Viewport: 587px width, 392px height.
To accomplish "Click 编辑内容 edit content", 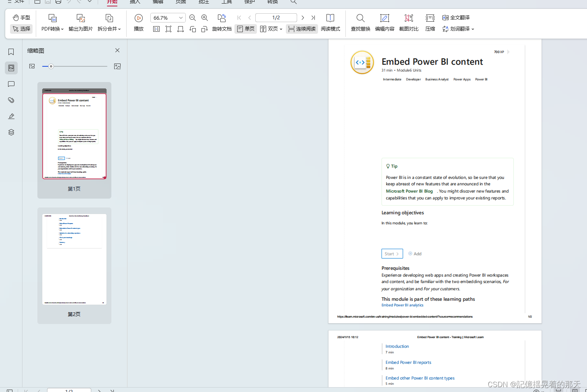I will tap(385, 23).
